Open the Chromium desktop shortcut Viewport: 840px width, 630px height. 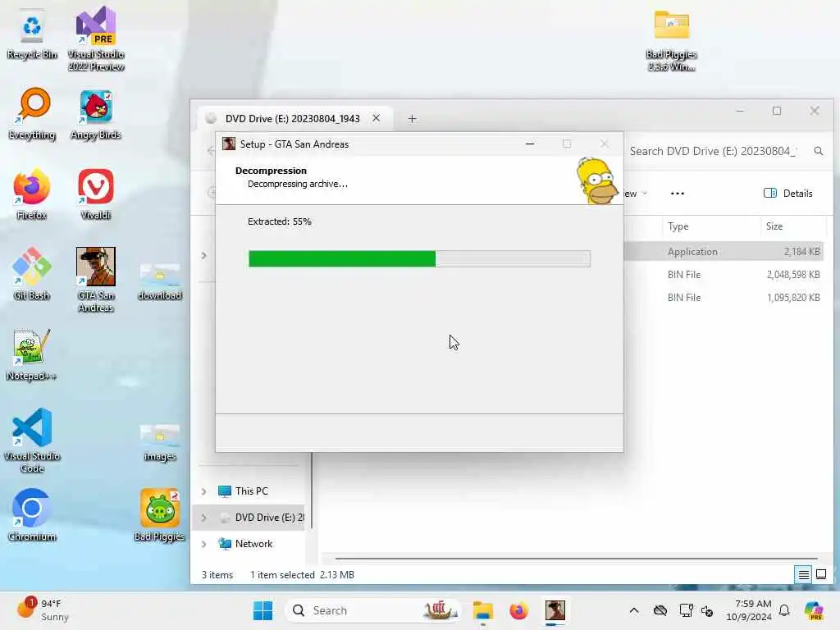(32, 515)
